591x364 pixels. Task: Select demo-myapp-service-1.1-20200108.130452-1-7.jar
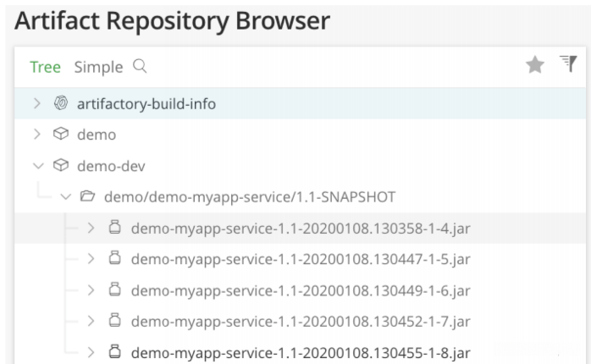click(x=300, y=320)
